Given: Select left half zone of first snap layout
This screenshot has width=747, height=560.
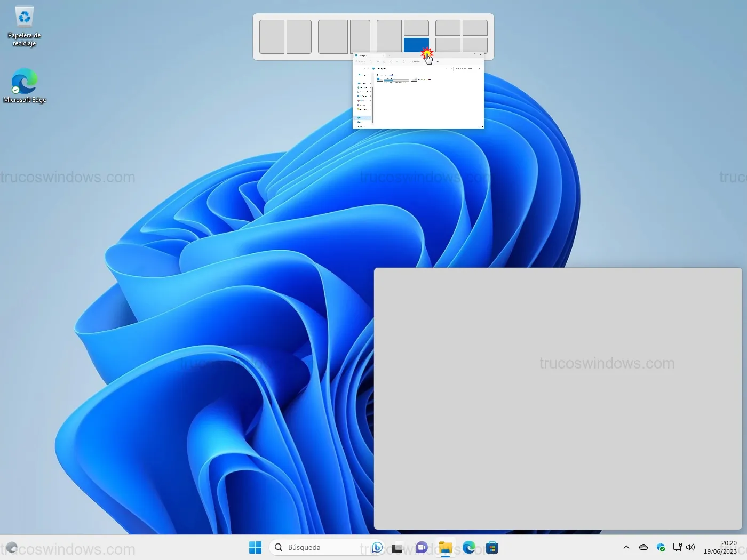Looking at the screenshot, I should 272,37.
